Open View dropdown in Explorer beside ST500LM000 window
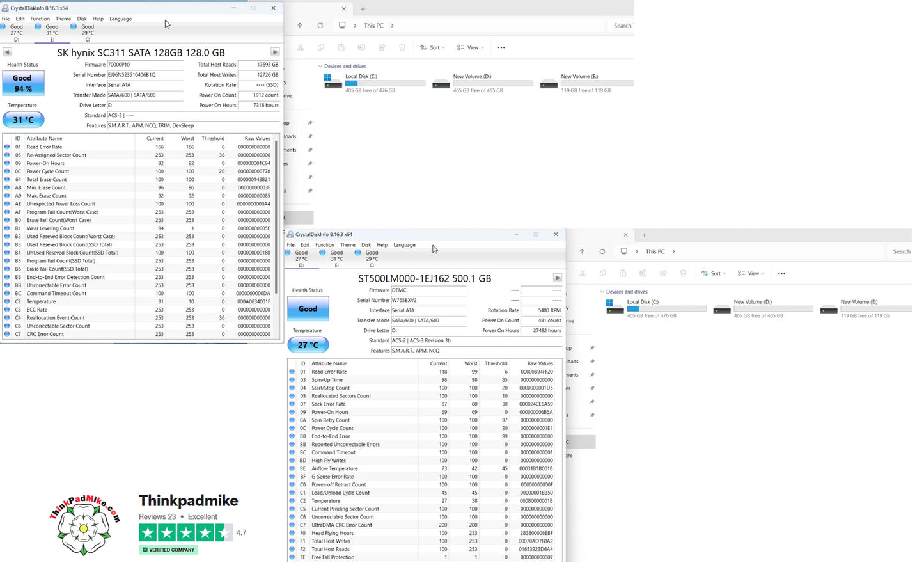The image size is (924, 581). [x=751, y=273]
